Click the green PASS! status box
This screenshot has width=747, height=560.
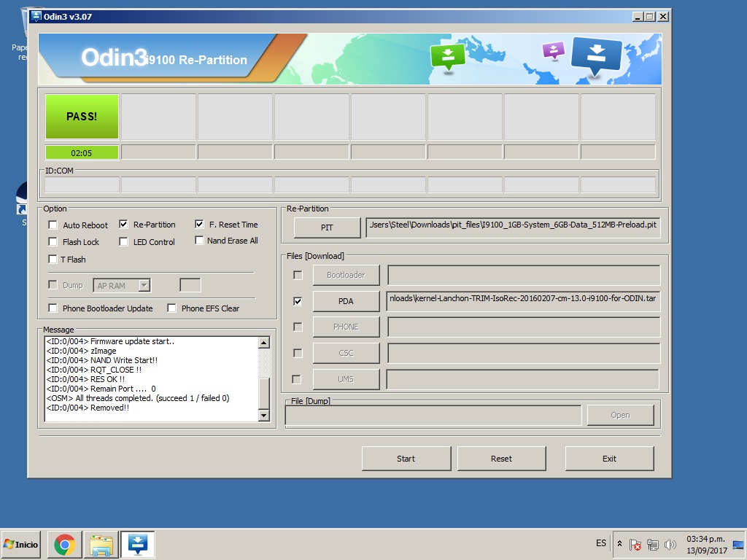[82, 116]
